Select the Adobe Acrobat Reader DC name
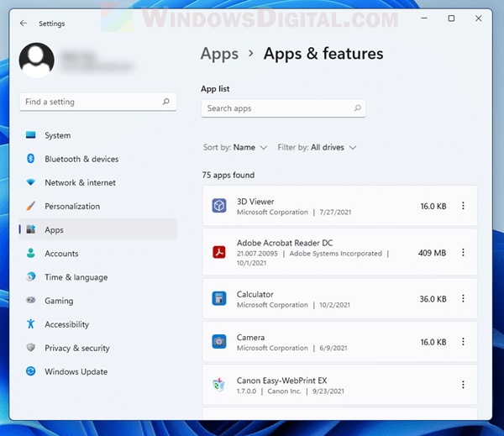The height and width of the screenshot is (436, 504). coord(285,243)
